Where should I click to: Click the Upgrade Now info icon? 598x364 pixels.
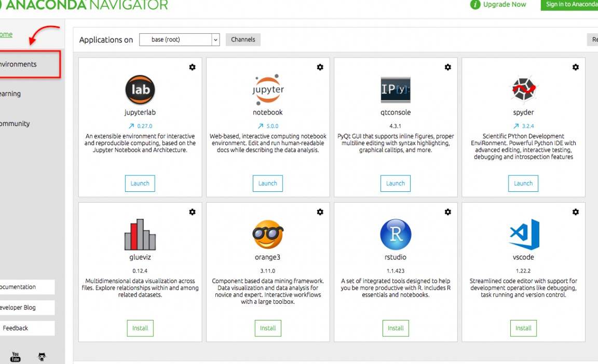coord(475,5)
